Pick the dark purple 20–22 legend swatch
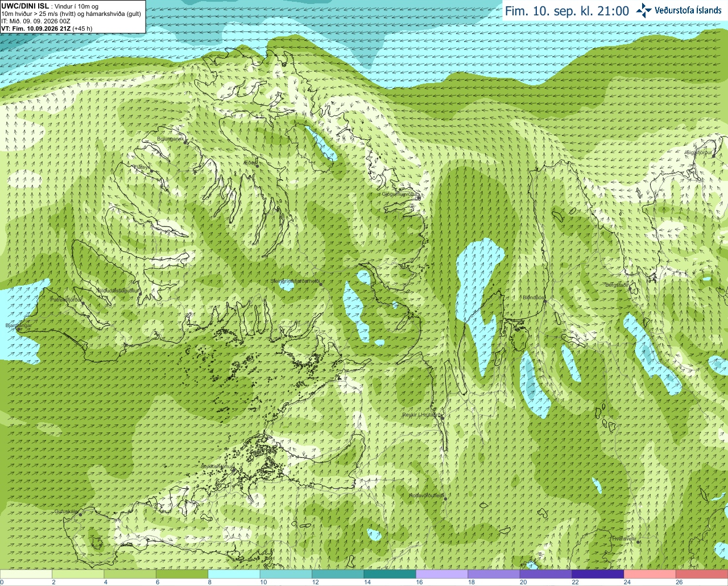 coord(545,574)
